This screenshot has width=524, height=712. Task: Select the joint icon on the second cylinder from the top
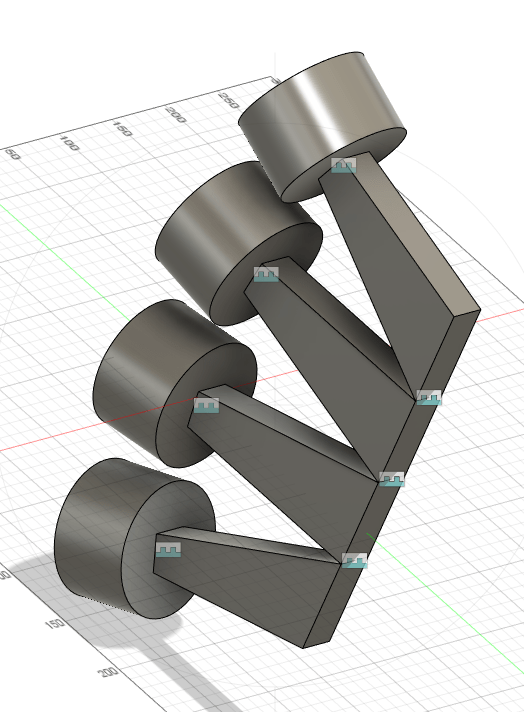(266, 274)
